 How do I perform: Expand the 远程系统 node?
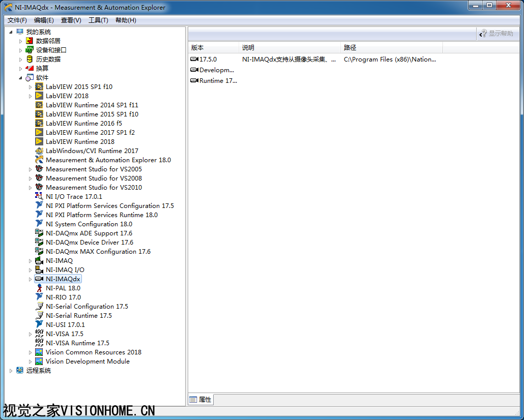click(x=11, y=371)
